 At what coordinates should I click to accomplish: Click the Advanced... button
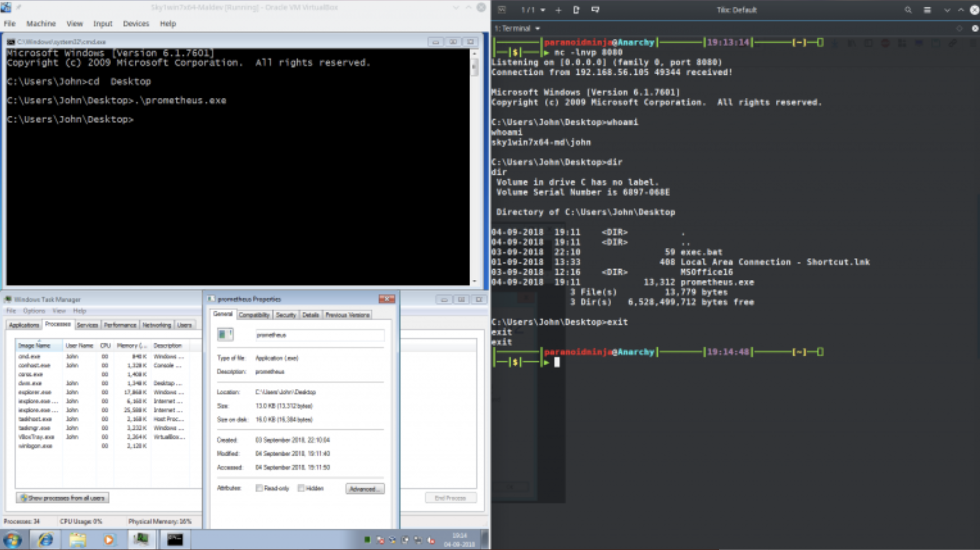[364, 489]
